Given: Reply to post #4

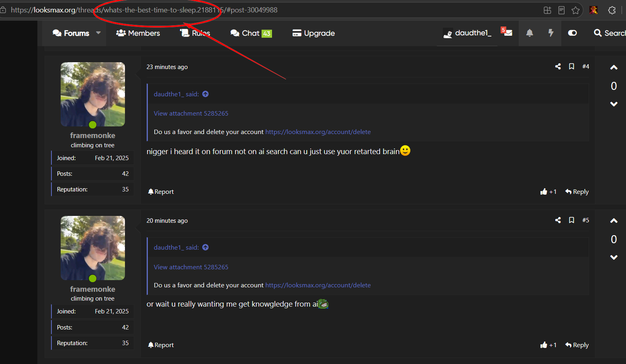Looking at the screenshot, I should pos(577,192).
